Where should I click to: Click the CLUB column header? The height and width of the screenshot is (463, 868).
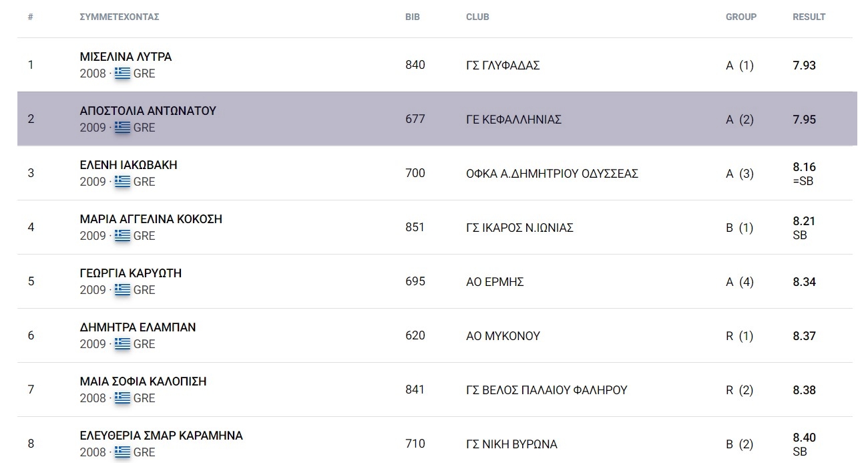(477, 17)
